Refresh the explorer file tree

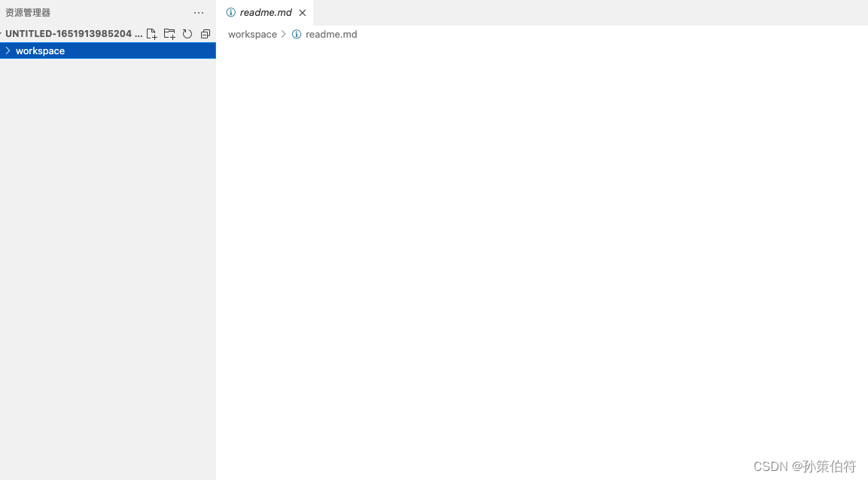click(x=187, y=34)
